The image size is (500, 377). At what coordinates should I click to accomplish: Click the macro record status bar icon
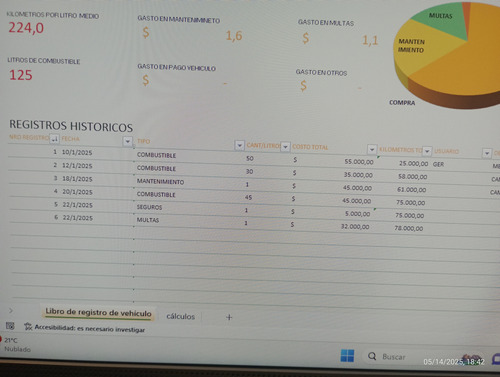(10, 326)
